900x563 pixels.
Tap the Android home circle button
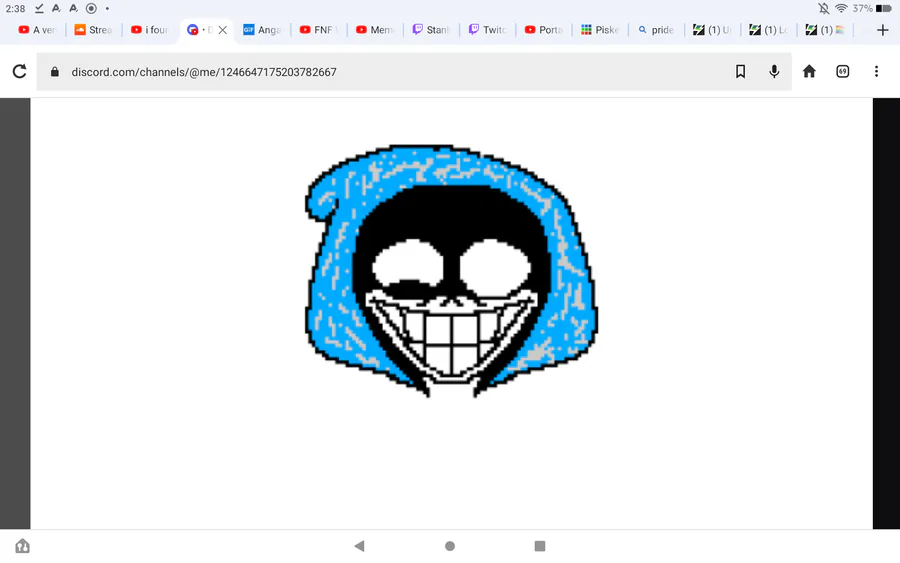(450, 546)
